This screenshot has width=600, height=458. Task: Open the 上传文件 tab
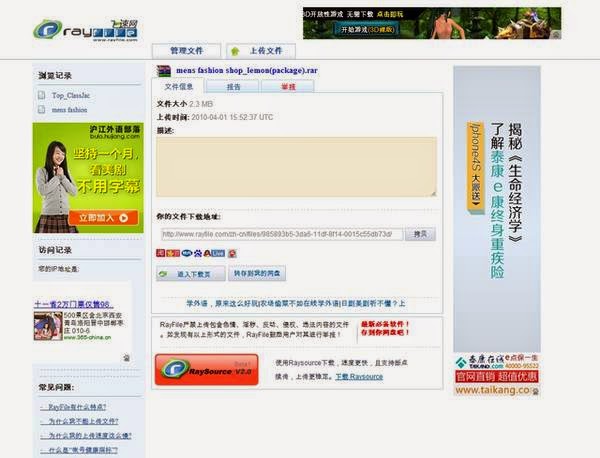point(261,51)
